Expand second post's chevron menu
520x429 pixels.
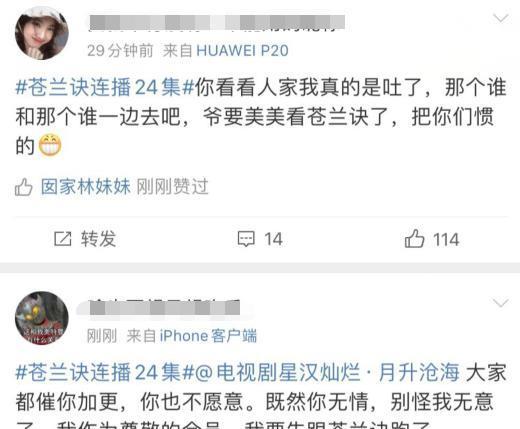point(501,303)
